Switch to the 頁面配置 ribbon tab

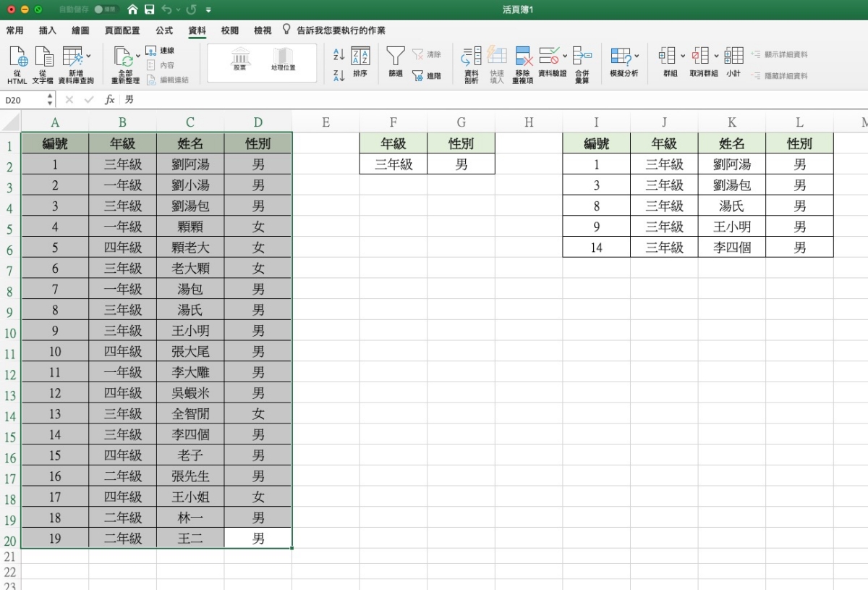coord(122,30)
